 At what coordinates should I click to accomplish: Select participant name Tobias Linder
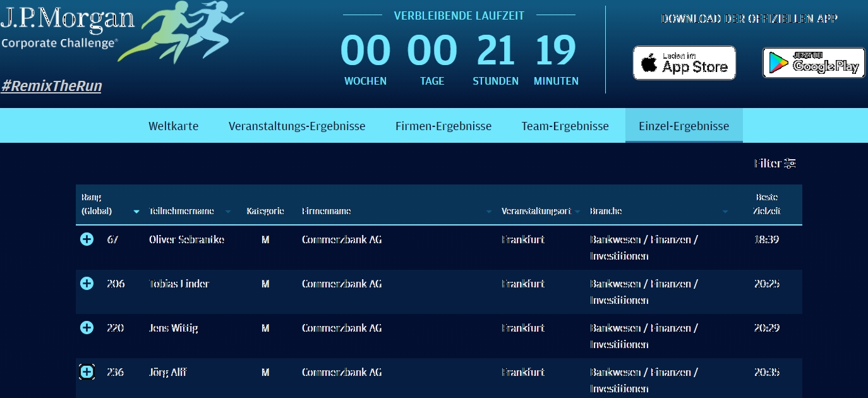(x=179, y=284)
